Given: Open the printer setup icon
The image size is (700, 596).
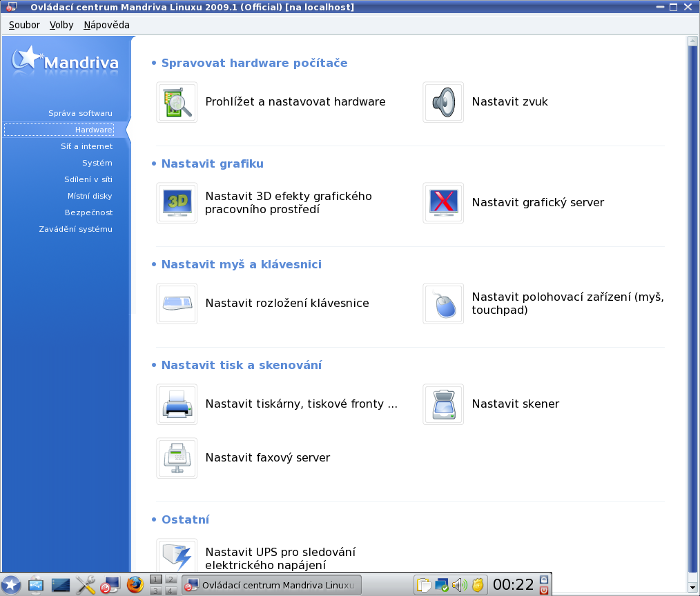Looking at the screenshot, I should [177, 404].
